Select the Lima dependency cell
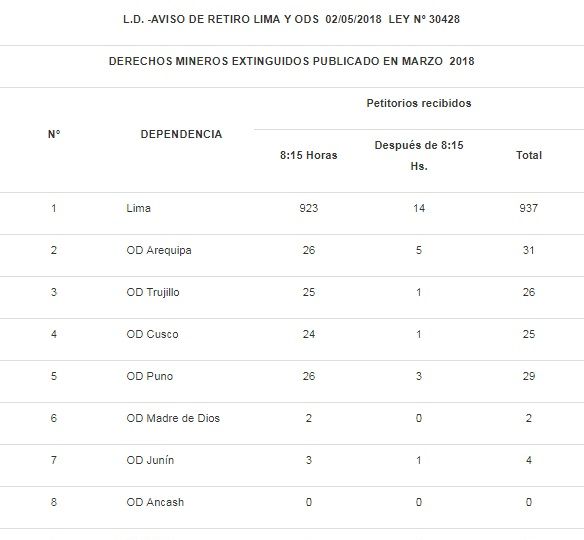Image resolution: width=584 pixels, height=540 pixels. (139, 208)
